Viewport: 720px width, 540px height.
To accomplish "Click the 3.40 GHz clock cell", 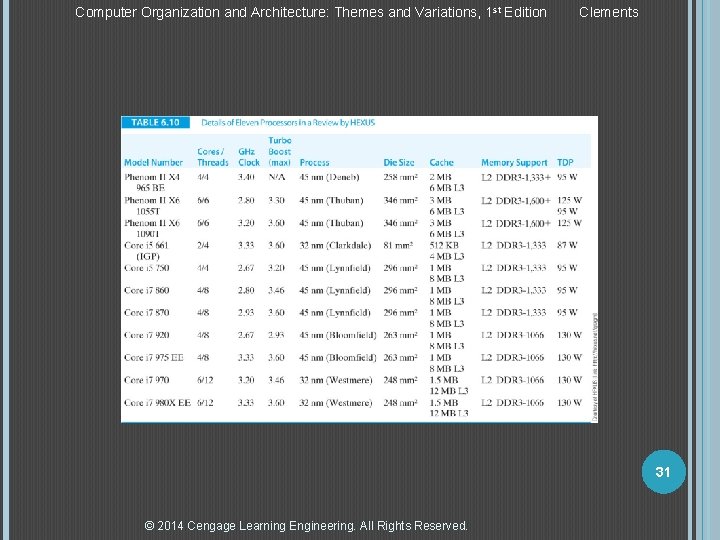I will [246, 177].
